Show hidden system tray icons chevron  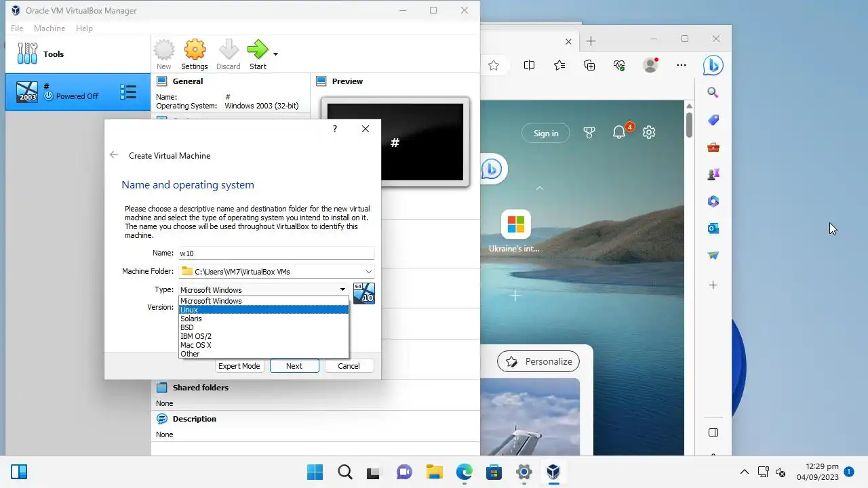744,472
